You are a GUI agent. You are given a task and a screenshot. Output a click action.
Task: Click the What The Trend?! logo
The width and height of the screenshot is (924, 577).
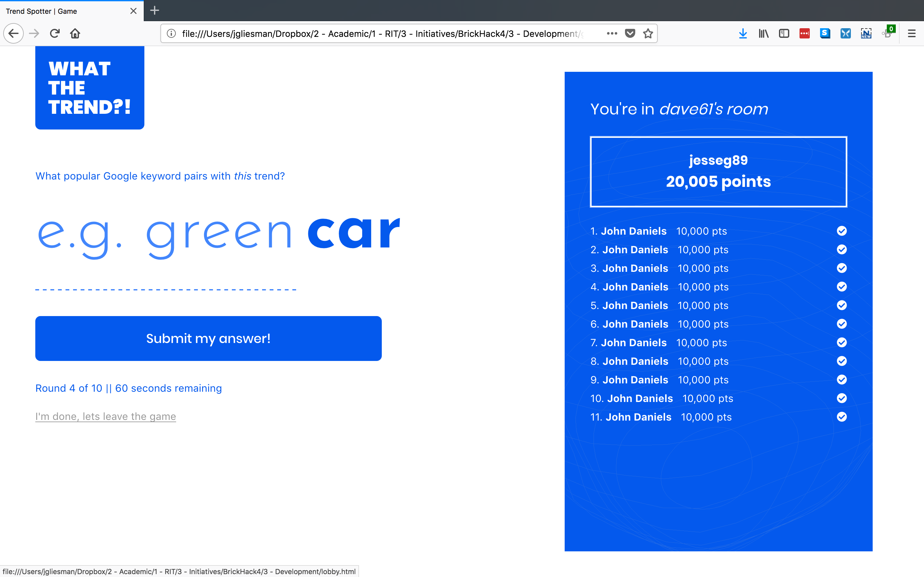click(90, 88)
